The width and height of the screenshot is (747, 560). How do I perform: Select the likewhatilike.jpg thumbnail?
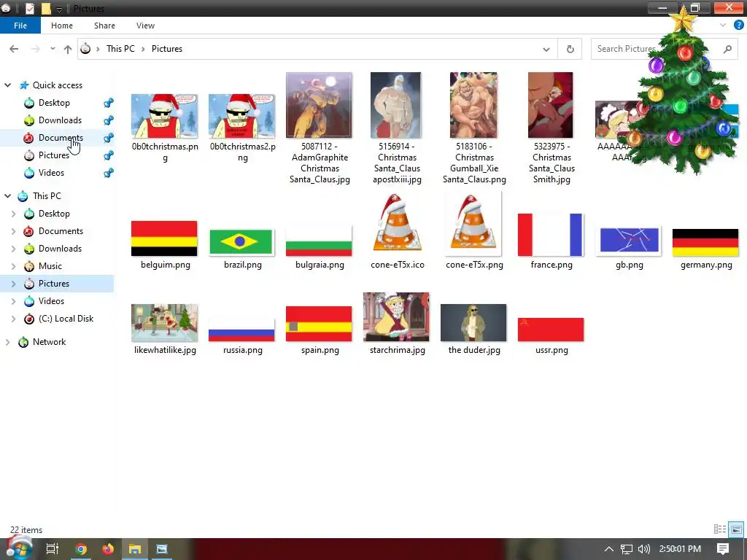(x=164, y=323)
